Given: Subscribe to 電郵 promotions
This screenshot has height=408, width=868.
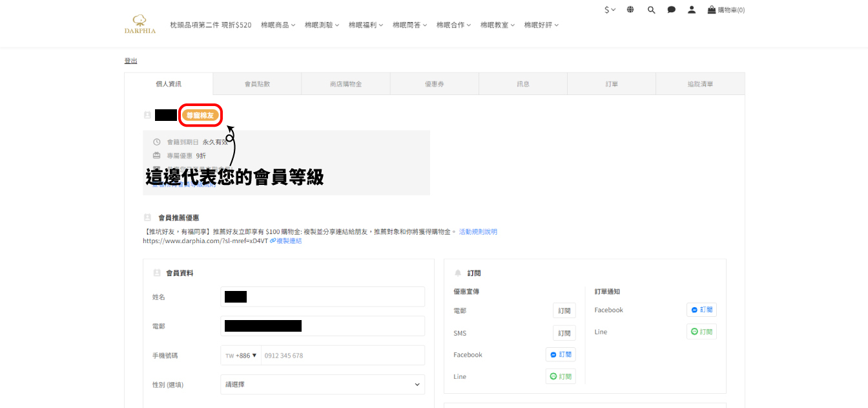Looking at the screenshot, I should [564, 311].
